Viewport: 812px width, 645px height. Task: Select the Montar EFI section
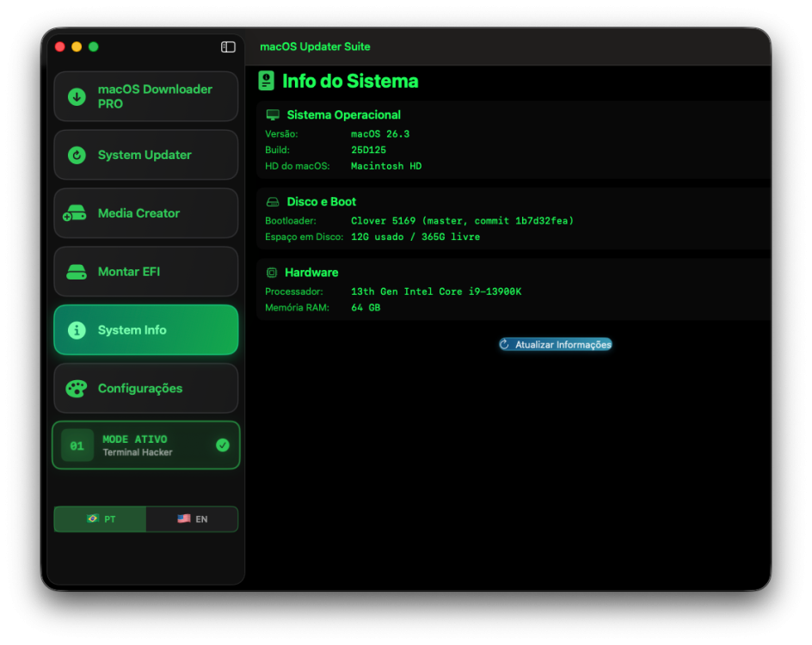click(146, 272)
